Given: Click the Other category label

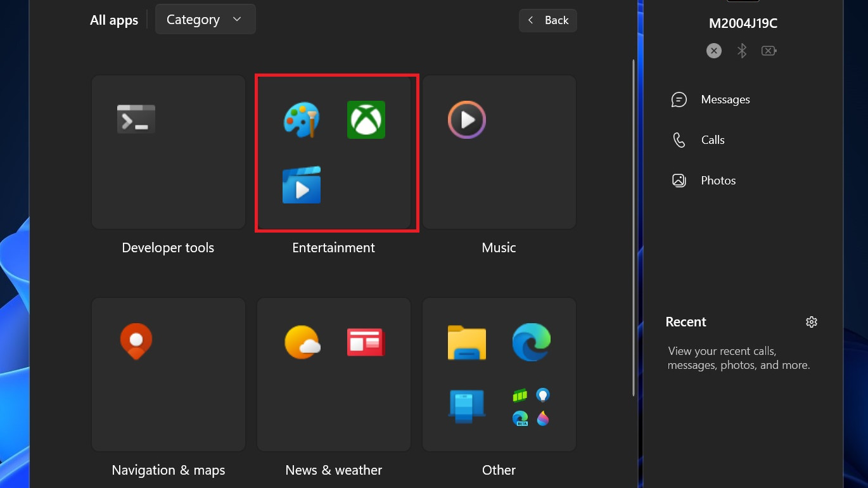Looking at the screenshot, I should click(499, 470).
